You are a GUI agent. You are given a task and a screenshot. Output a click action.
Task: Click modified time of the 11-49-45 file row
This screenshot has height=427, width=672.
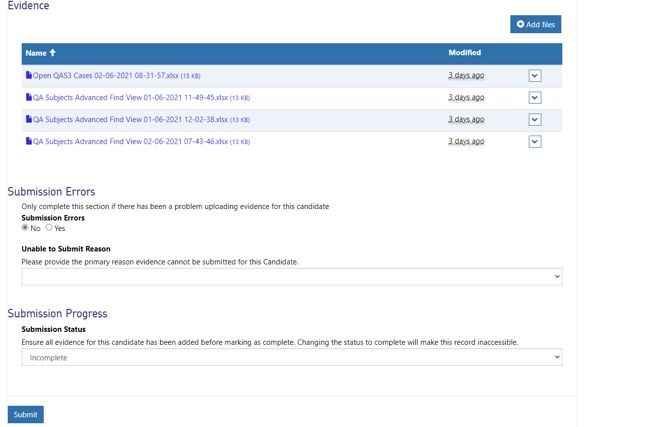[x=466, y=98]
